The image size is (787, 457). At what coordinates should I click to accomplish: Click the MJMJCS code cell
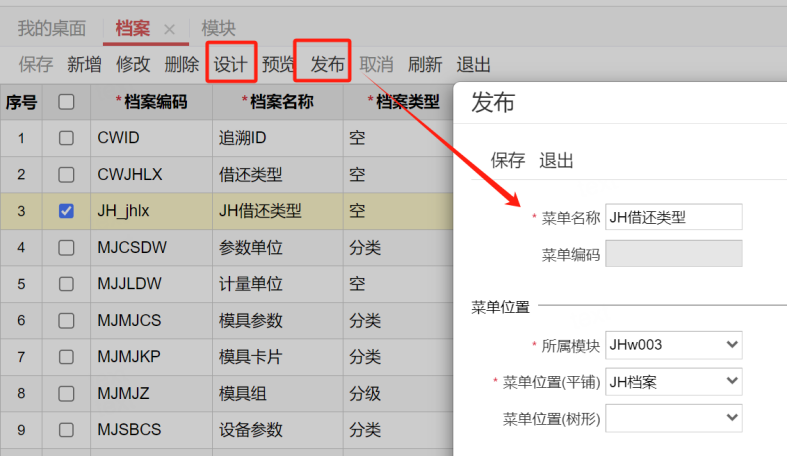point(152,321)
